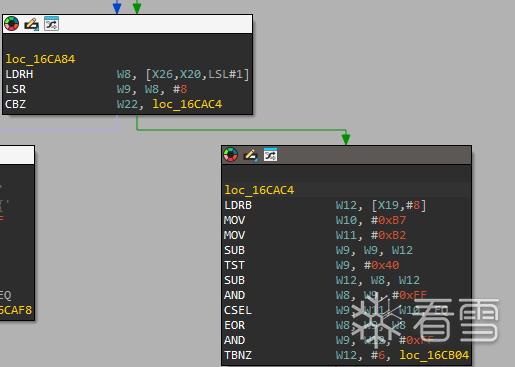Select the LDRB instruction mnemonic
Screen dimensions: 515x367
click(x=238, y=205)
